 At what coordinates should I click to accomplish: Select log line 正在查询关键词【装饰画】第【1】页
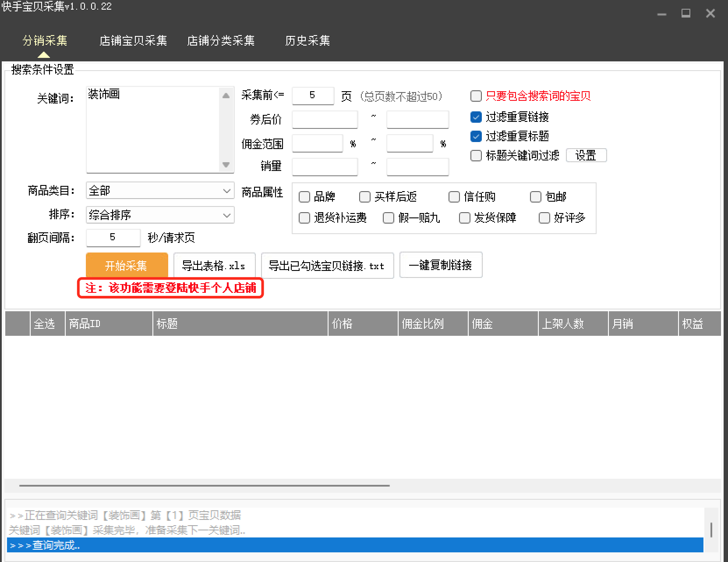tap(355, 515)
